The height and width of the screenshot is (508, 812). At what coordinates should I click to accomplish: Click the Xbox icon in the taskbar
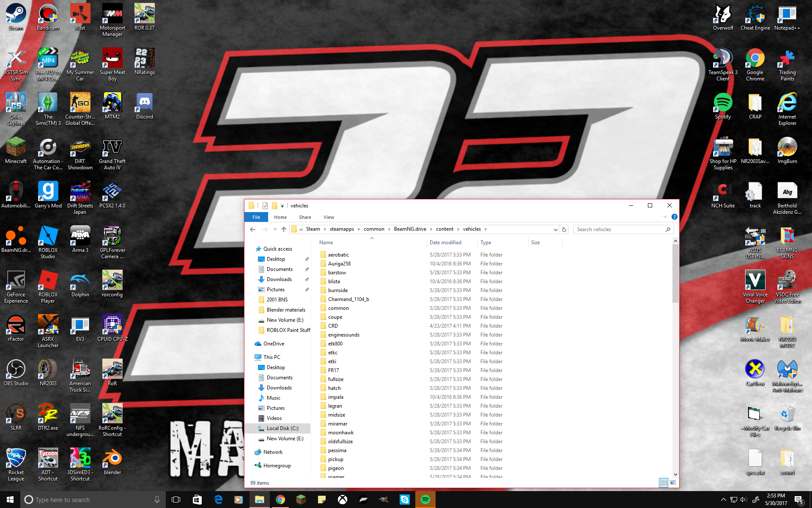343,500
